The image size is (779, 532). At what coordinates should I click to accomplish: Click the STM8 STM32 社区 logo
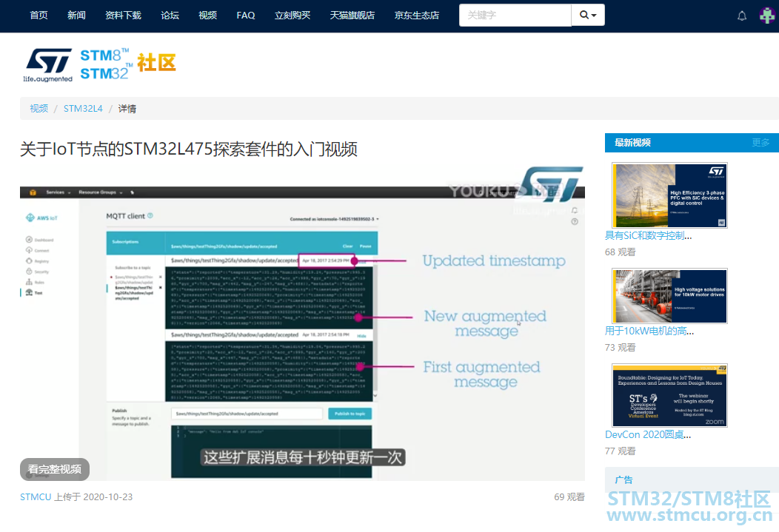pos(127,64)
